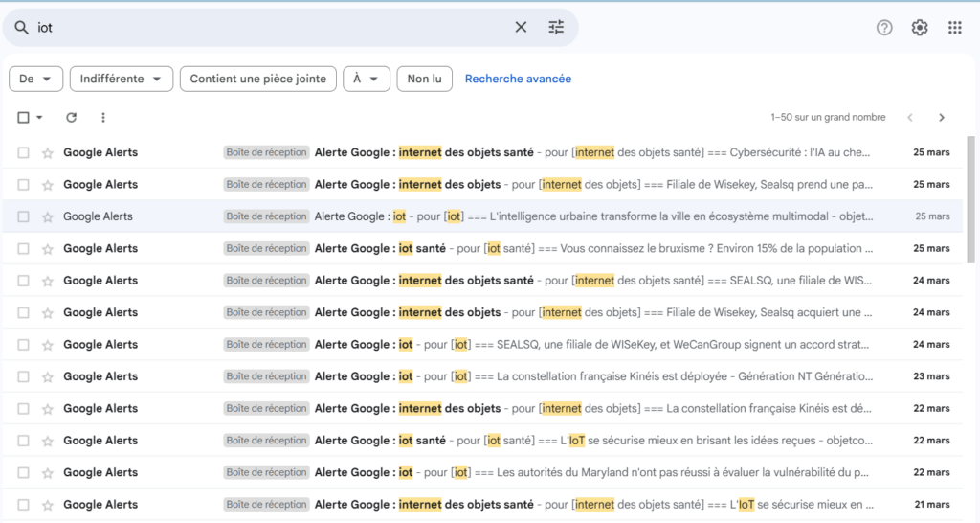Image resolution: width=980 pixels, height=523 pixels.
Task: Apply the 'Non lu' filter chip
Action: 424,79
